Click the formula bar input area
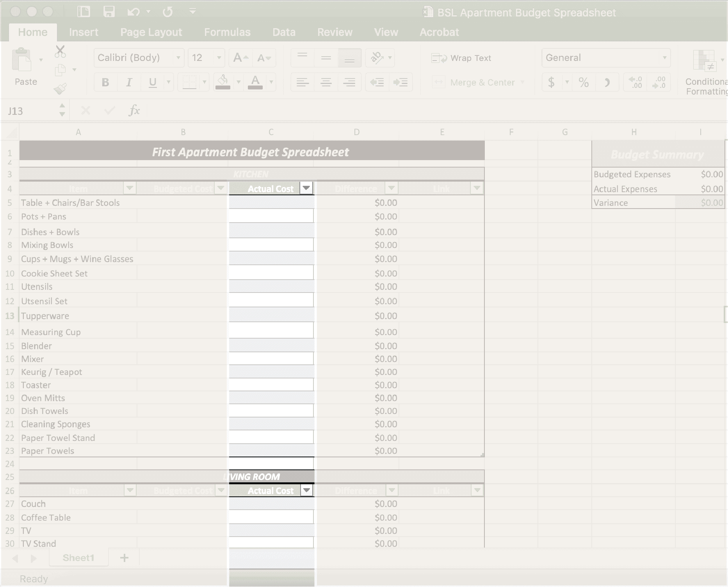Image resolution: width=728 pixels, height=587 pixels. 437,111
